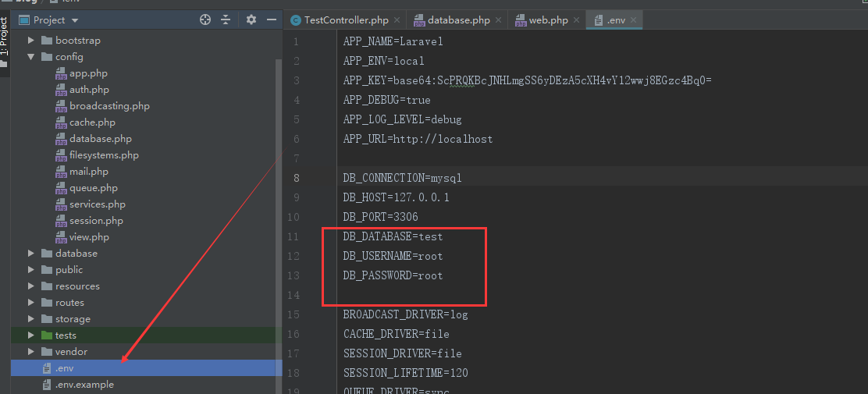
Task: Expand the vendor folder
Action: pyautogui.click(x=31, y=351)
